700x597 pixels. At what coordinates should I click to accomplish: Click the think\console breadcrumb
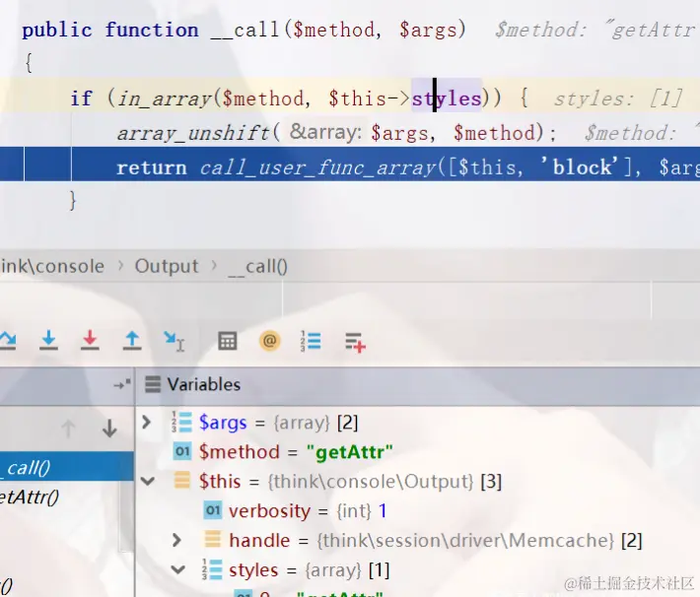(52, 266)
